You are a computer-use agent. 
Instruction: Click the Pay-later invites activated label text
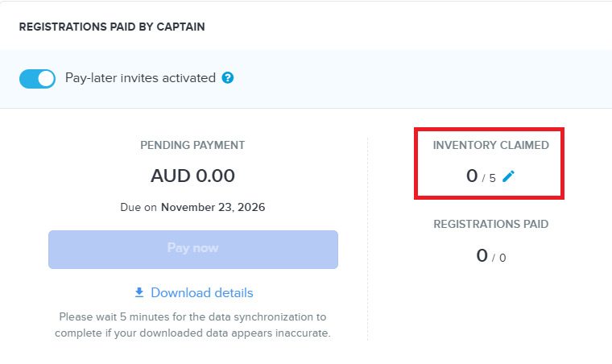point(140,78)
